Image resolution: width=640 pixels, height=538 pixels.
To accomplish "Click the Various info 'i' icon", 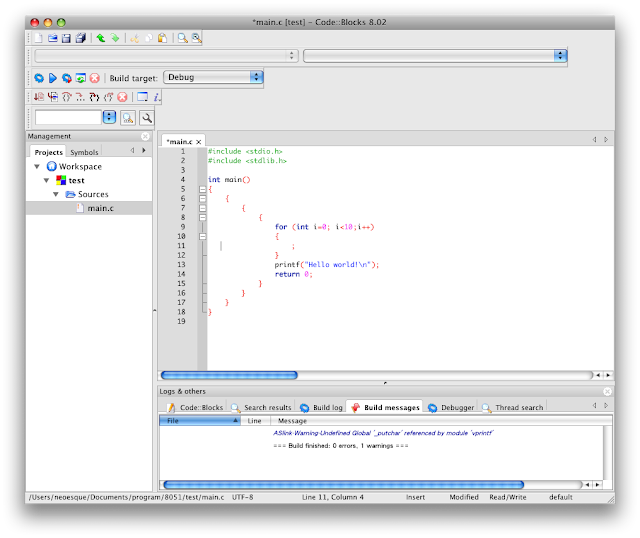I will pyautogui.click(x=157, y=97).
